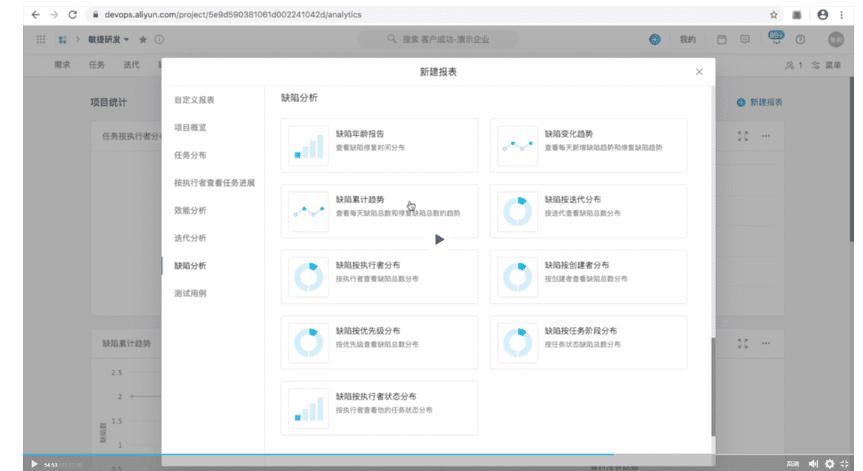863x471 pixels.
Task: Expand the first chart panel fullscreen
Action: pyautogui.click(x=743, y=136)
